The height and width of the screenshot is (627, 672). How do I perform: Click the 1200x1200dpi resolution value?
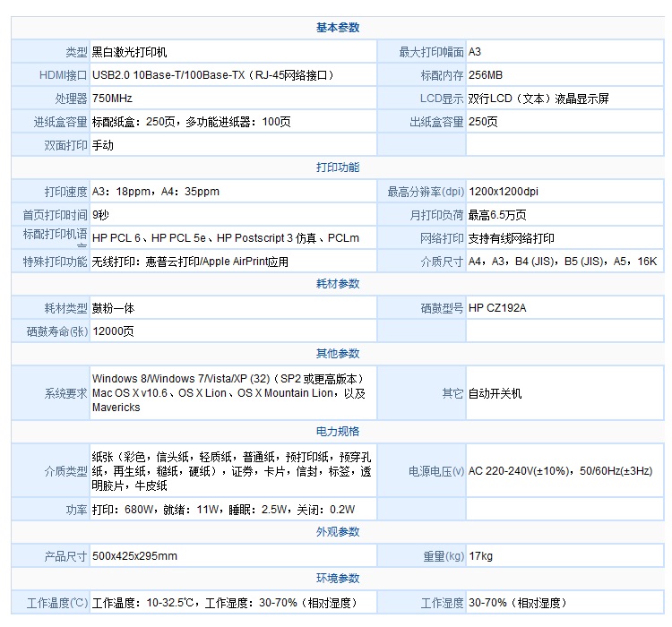coord(504,192)
